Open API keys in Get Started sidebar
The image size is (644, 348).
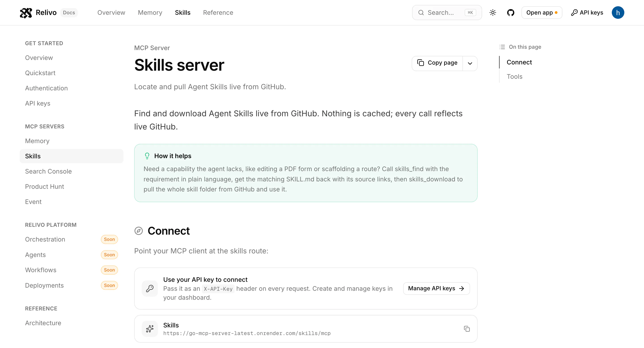[x=71, y=104]
